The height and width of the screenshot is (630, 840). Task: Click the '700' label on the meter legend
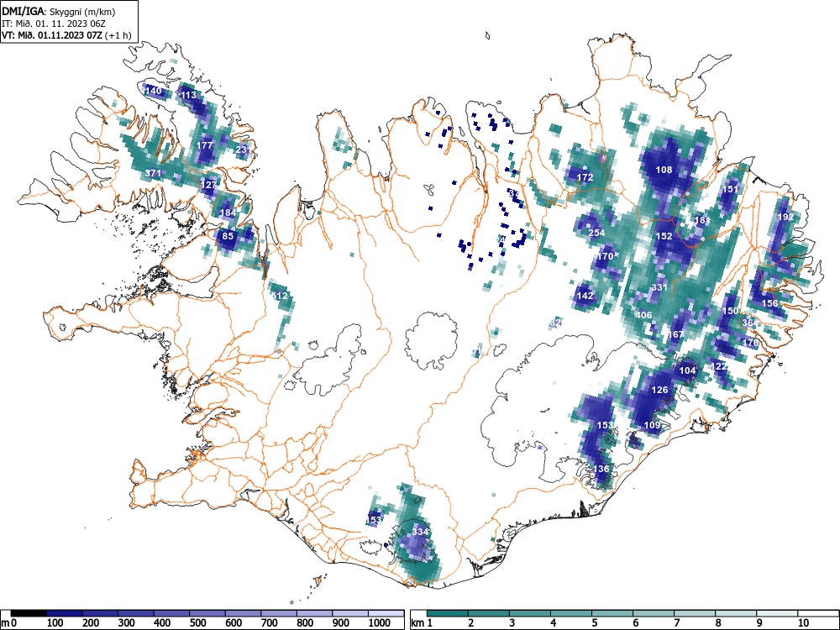(270, 623)
